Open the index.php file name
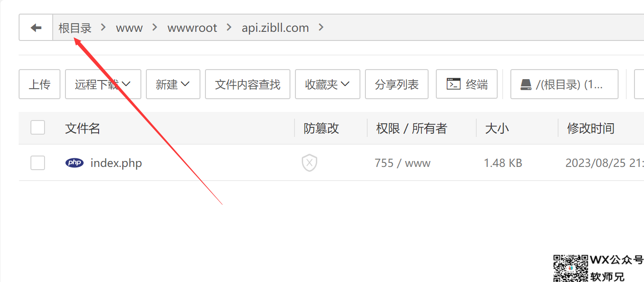Viewport: 644px width, 282px height. pyautogui.click(x=116, y=163)
